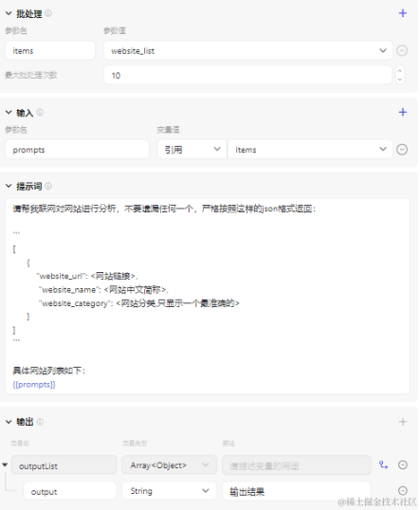Click the 最大批处理次数 label
This screenshot has height=510, width=420.
click(x=31, y=75)
